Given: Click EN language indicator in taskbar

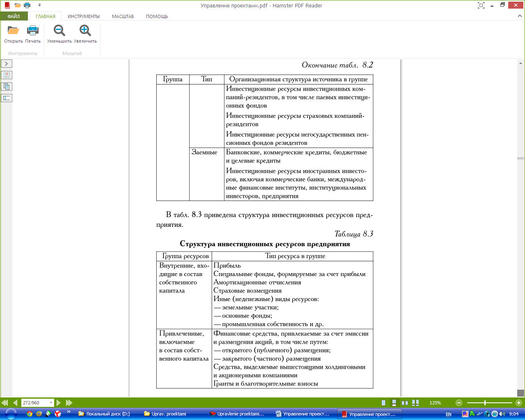Looking at the screenshot, I should (x=448, y=414).
